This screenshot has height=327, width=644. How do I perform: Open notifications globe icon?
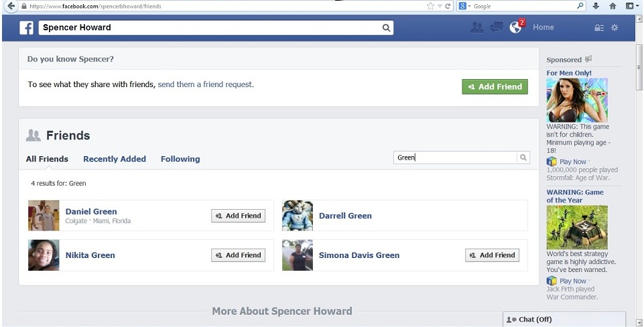coord(515,27)
